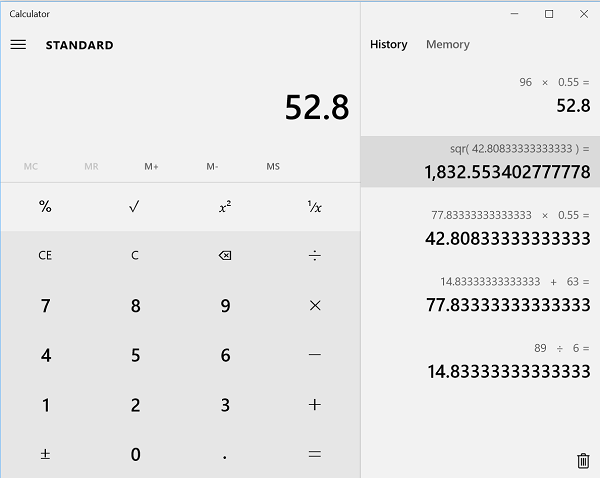Viewport: 600px width, 478px height.
Task: Select history entry sqr( 42.8083333333333 )
Action: click(x=480, y=162)
